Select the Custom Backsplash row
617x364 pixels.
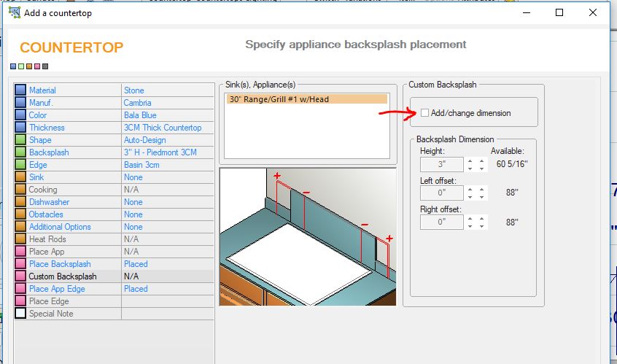point(63,276)
